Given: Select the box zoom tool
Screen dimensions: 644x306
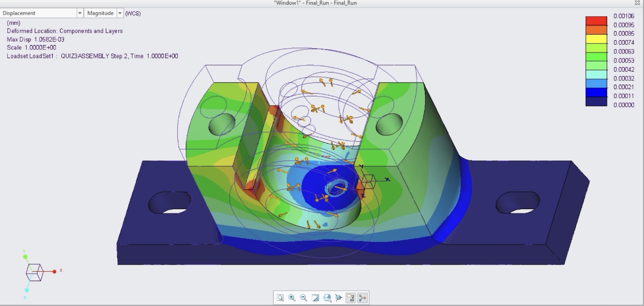Looking at the screenshot, I should [281, 298].
